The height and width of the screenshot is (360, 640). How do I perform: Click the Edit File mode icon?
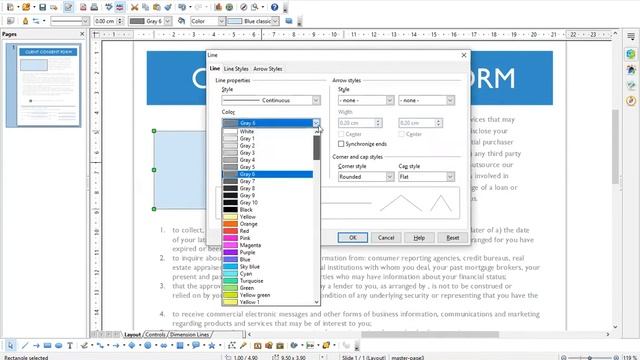click(x=68, y=7)
